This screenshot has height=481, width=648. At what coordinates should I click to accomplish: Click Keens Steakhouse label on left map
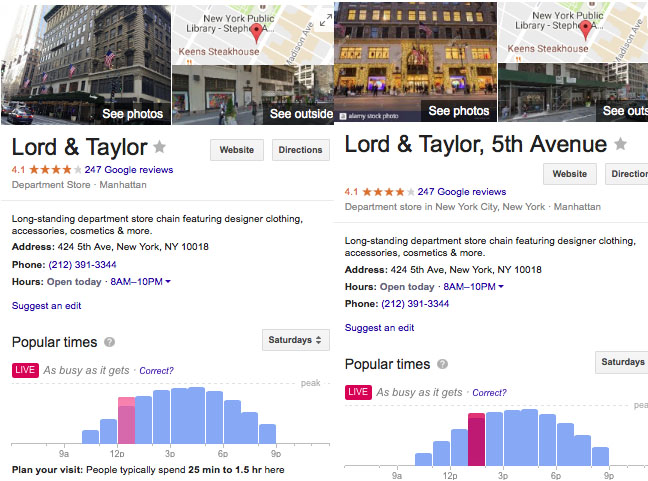tap(219, 52)
